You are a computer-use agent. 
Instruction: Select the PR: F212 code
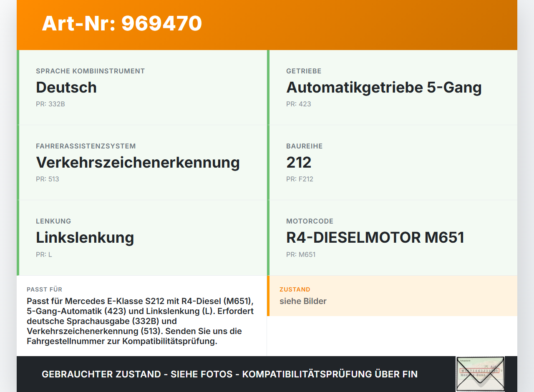[300, 179]
